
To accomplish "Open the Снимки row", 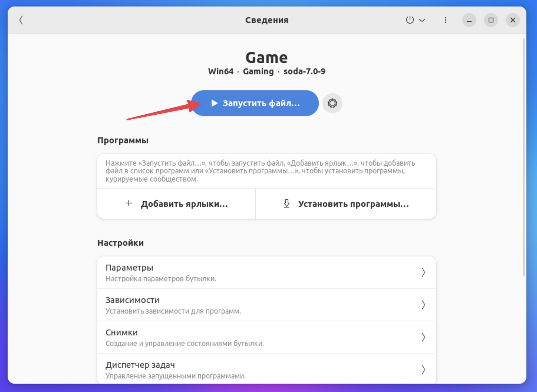I will click(x=267, y=337).
